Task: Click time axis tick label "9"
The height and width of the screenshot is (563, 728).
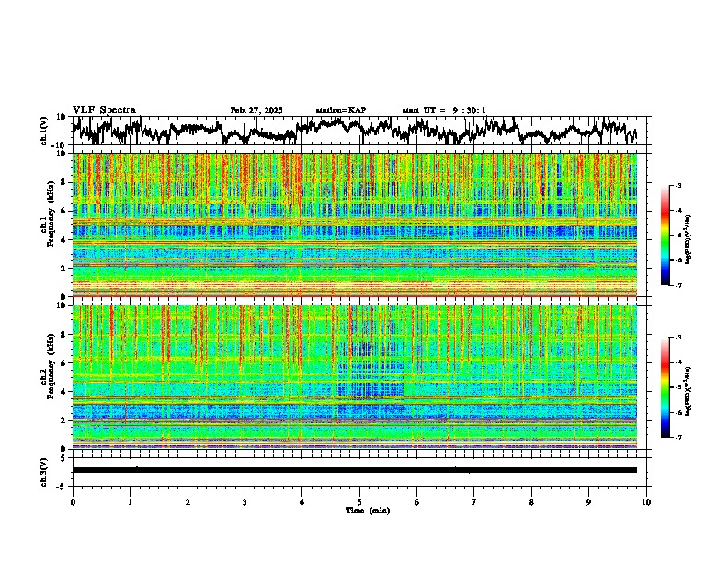Action: point(588,502)
